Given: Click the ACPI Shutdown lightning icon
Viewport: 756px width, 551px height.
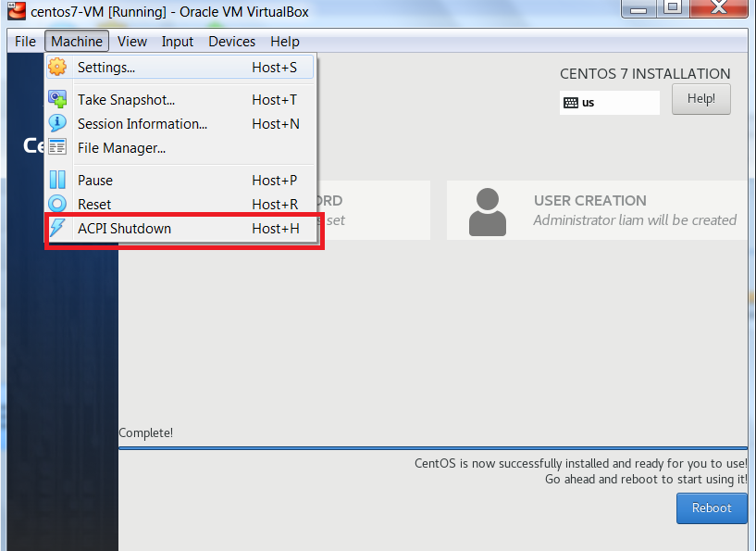Looking at the screenshot, I should pos(57,228).
